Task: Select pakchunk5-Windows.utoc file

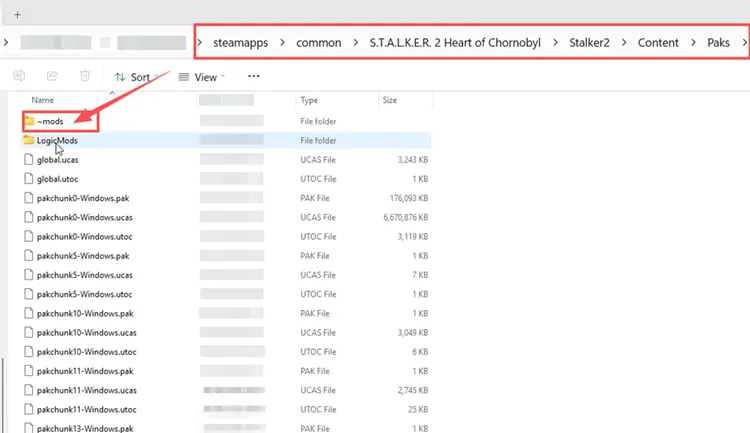Action: [x=84, y=294]
